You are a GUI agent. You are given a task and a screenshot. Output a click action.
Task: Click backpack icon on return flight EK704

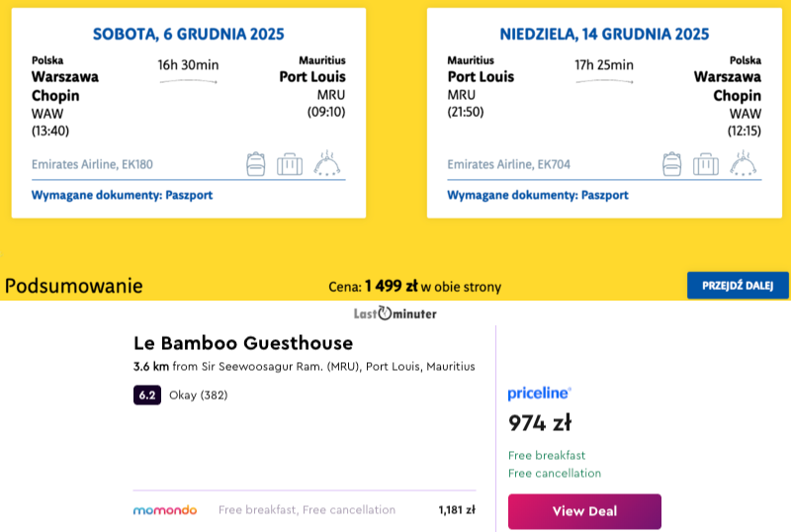[x=671, y=163]
